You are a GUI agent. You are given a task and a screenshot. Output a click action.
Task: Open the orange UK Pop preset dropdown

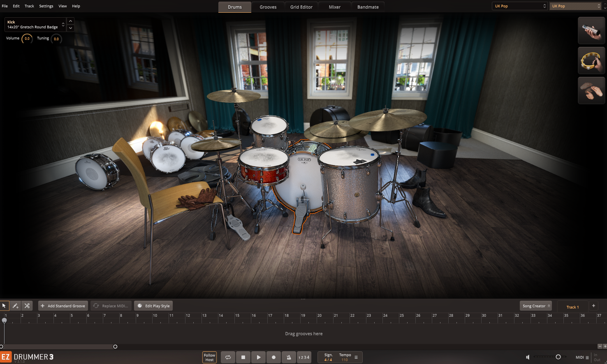(x=575, y=6)
